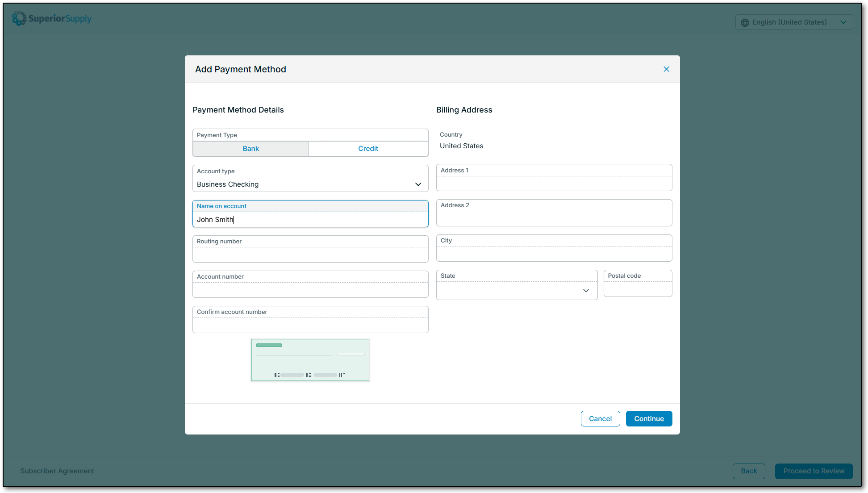This screenshot has height=493, width=868.
Task: Open English (United States) language selector
Action: point(794,22)
